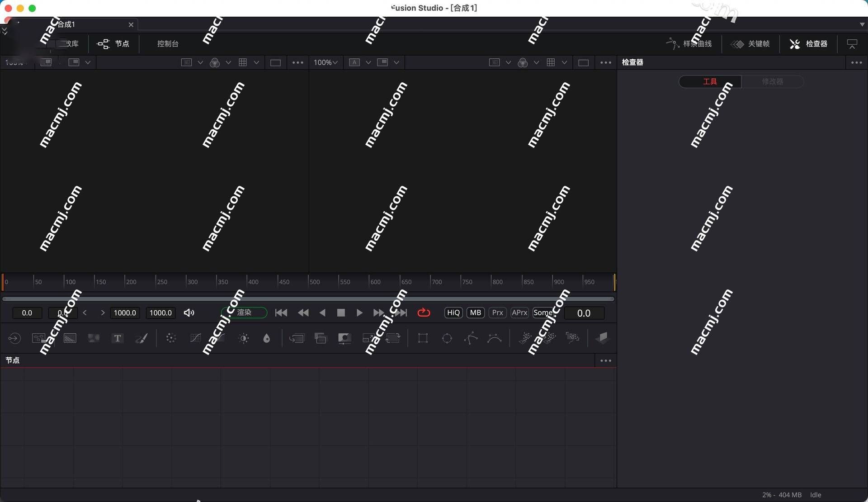This screenshot has height=502, width=868.
Task: Expand left viewer color channel chevron
Action: point(228,62)
